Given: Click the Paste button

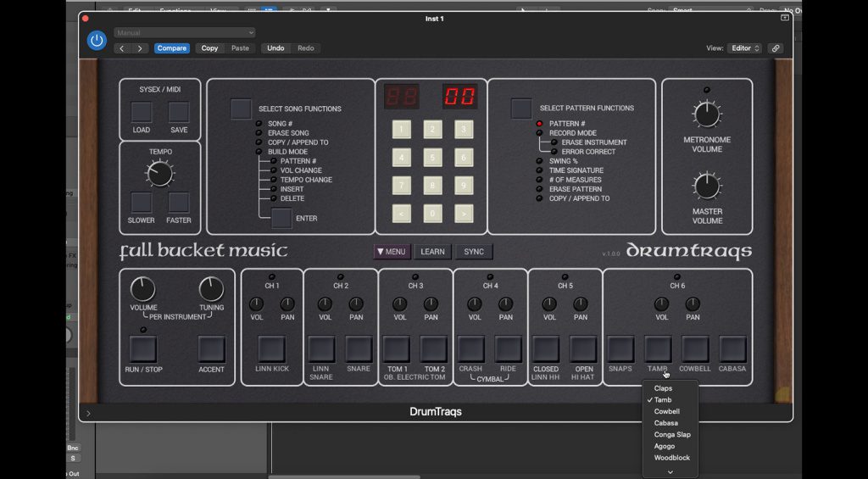Looking at the screenshot, I should 240,48.
